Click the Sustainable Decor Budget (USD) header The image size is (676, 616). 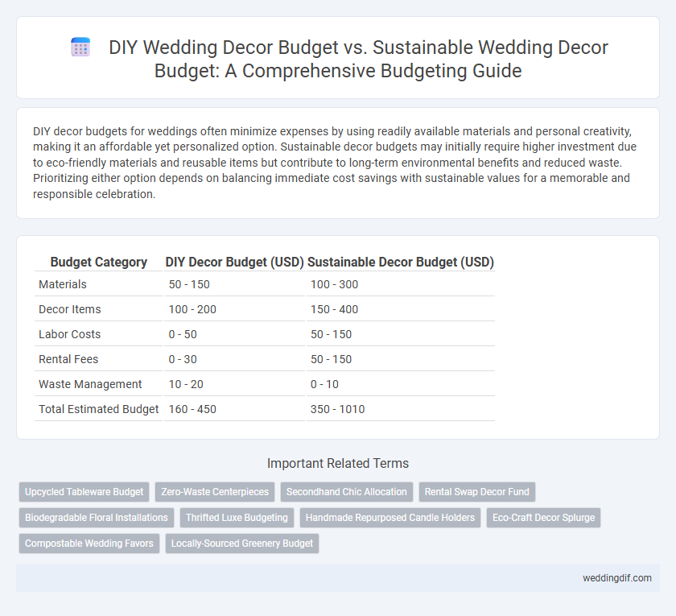(401, 262)
